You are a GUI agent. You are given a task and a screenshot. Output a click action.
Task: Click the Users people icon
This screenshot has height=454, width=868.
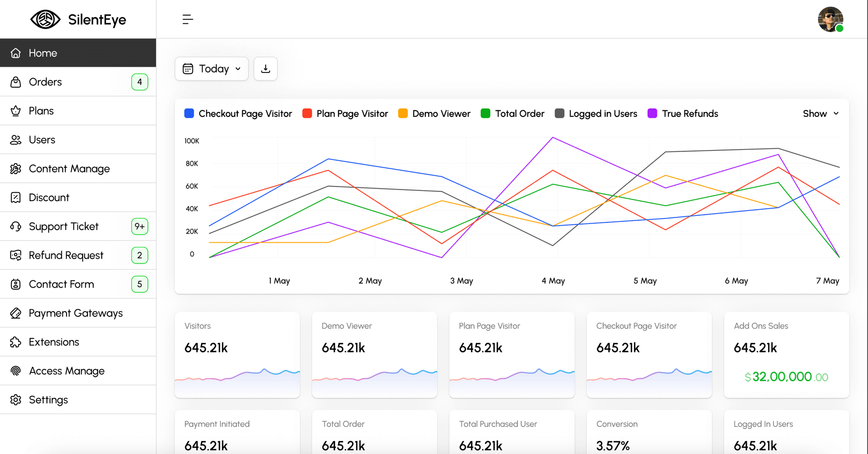(x=16, y=140)
